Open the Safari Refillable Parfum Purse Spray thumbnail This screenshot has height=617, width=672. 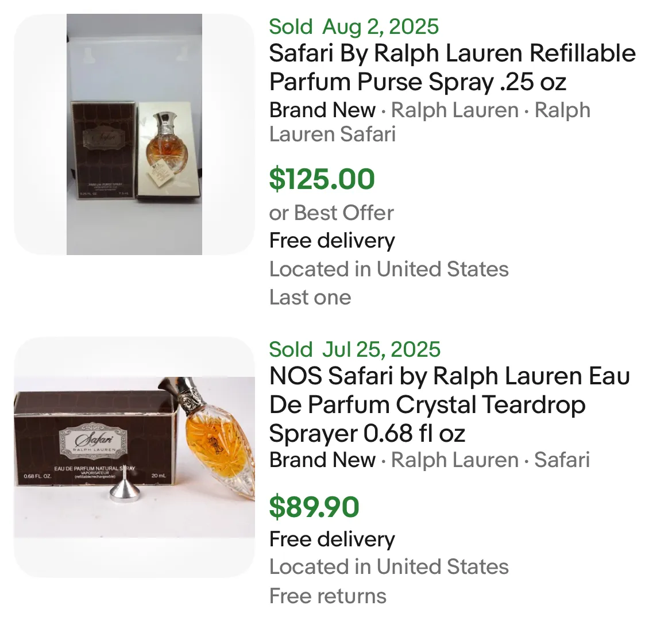(134, 134)
